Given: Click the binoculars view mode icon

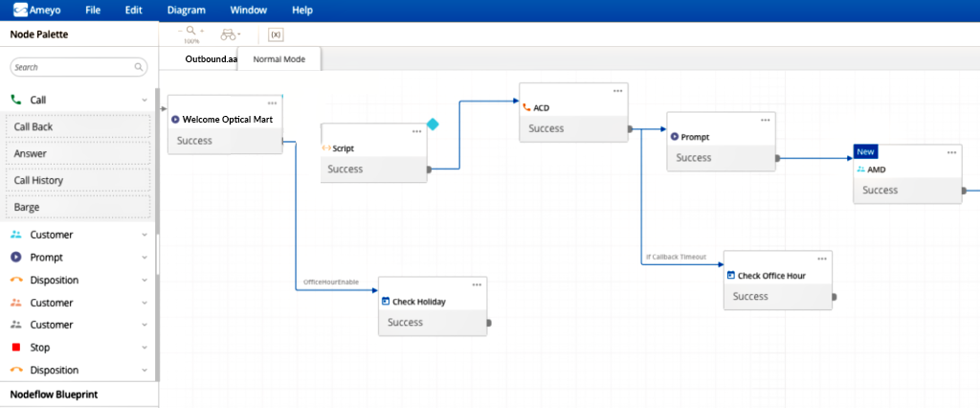Looking at the screenshot, I should (228, 34).
